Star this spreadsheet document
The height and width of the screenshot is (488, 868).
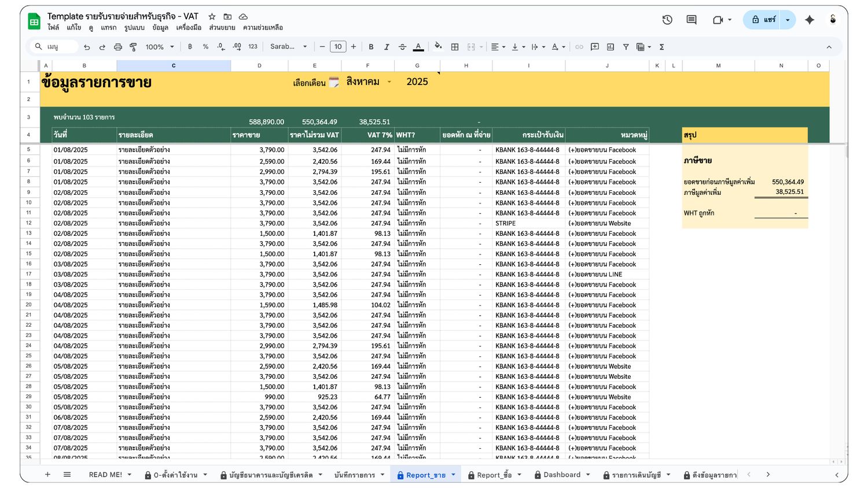pyautogui.click(x=212, y=17)
